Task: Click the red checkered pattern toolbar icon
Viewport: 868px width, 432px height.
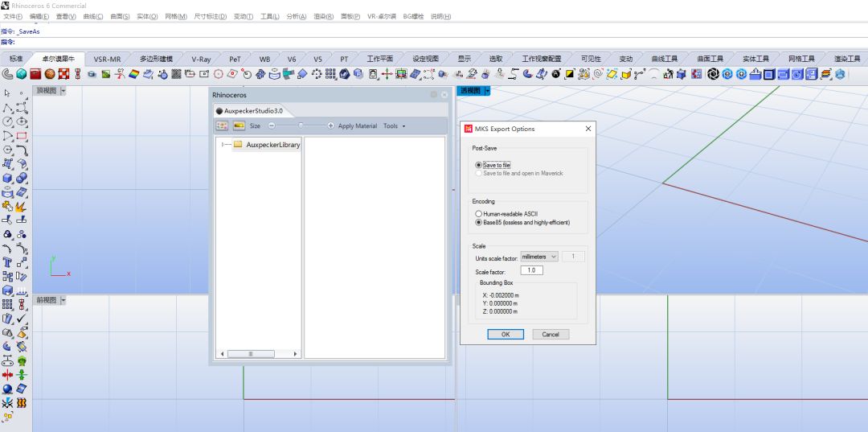Action: (63, 74)
